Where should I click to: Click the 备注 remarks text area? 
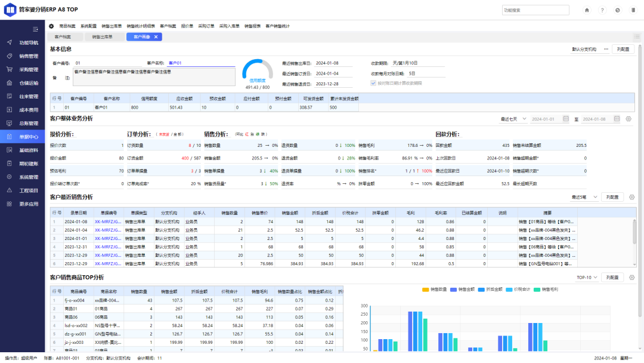154,77
